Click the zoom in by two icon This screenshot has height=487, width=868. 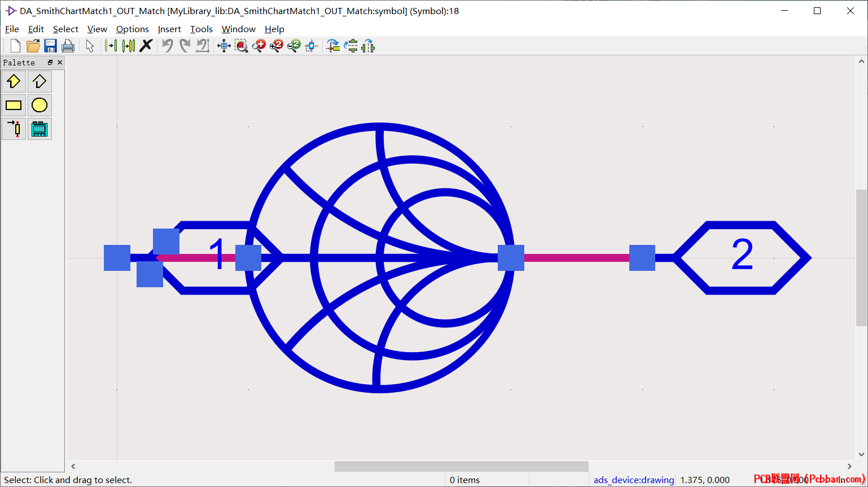pyautogui.click(x=277, y=46)
